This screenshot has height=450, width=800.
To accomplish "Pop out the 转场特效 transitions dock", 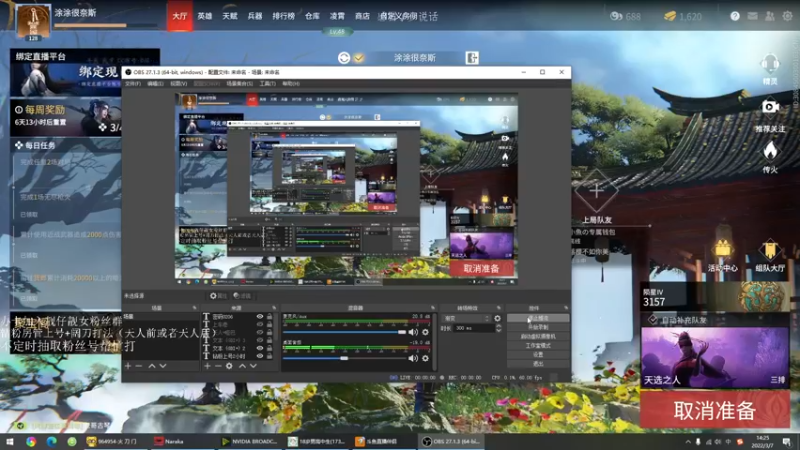I will pos(499,308).
